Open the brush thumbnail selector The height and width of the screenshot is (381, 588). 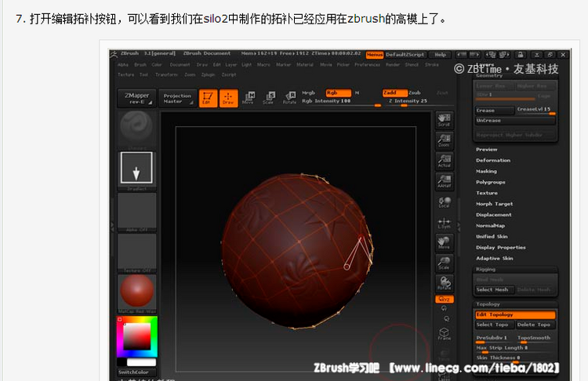click(137, 129)
